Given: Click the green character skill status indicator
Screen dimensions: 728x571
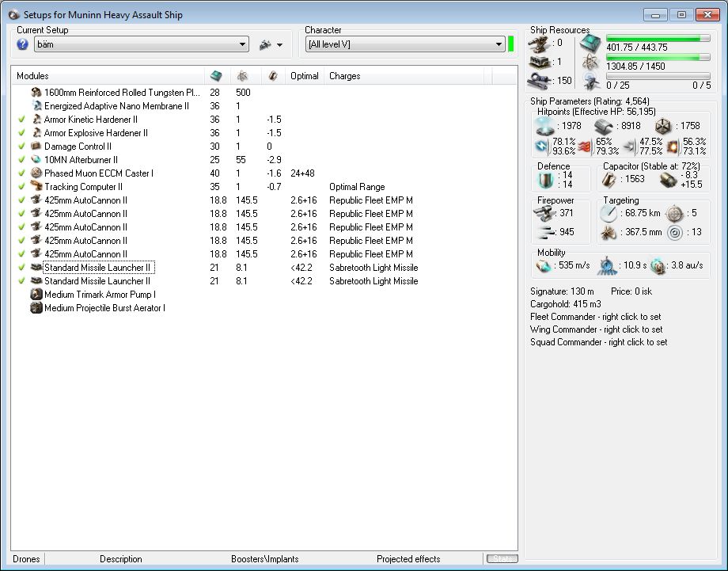Looking at the screenshot, I should coord(510,44).
